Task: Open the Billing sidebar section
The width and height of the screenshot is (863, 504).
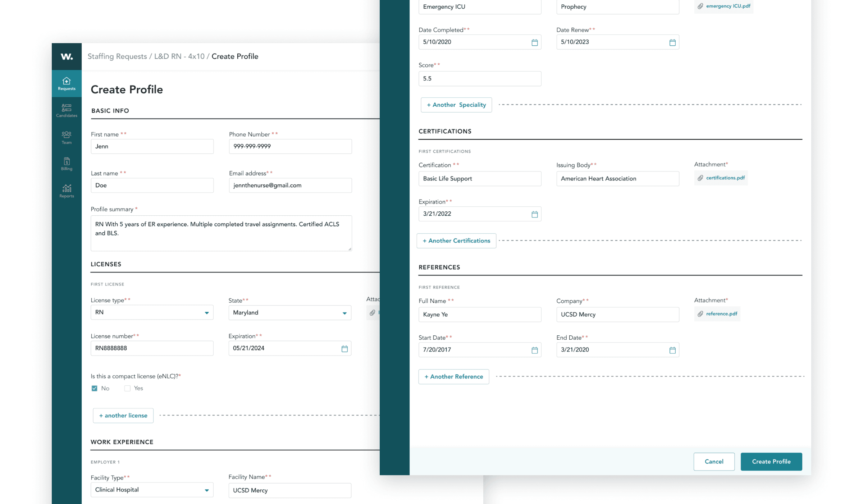Action: (x=67, y=164)
